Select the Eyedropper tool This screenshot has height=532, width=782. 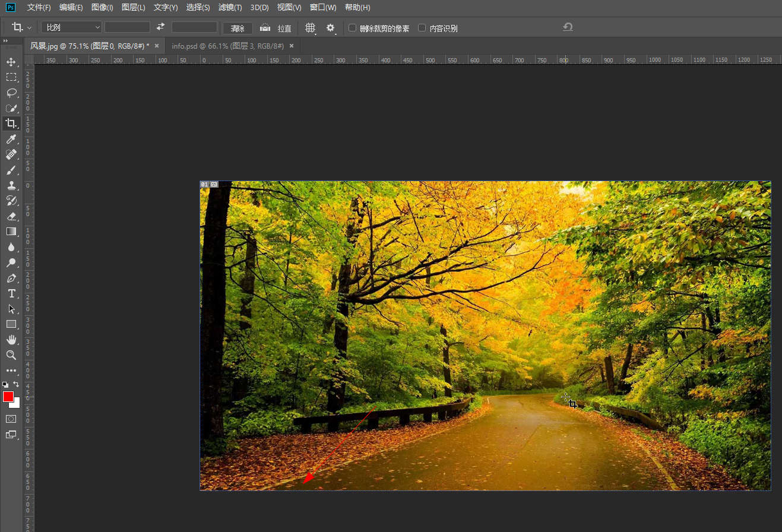[x=11, y=139]
